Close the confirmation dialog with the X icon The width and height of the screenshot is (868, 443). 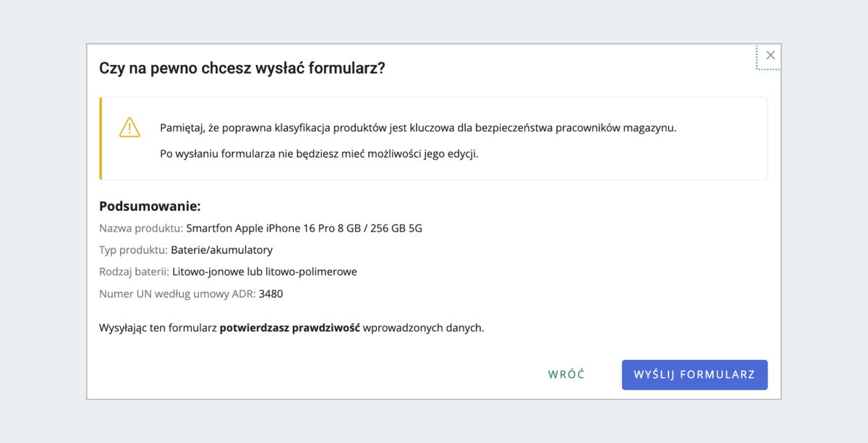click(770, 56)
